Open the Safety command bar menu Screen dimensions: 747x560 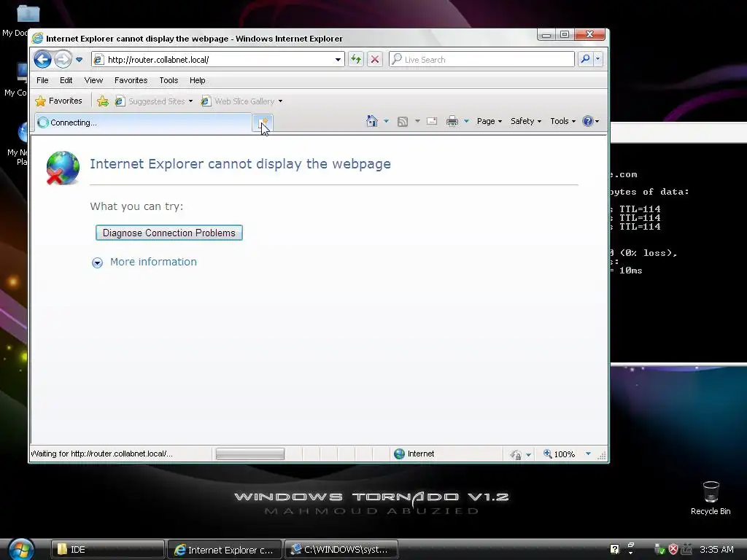coord(526,121)
